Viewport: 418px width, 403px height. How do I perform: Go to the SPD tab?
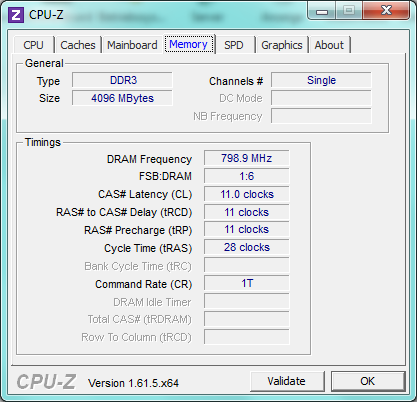coord(234,45)
